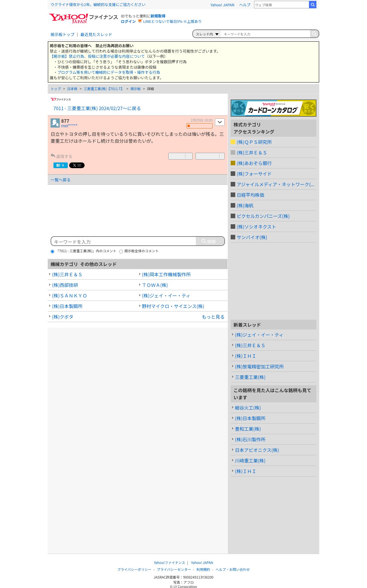This screenshot has width=367, height=588.
Task: Go to 日本株 breadcrumb
Action: pos(72,89)
